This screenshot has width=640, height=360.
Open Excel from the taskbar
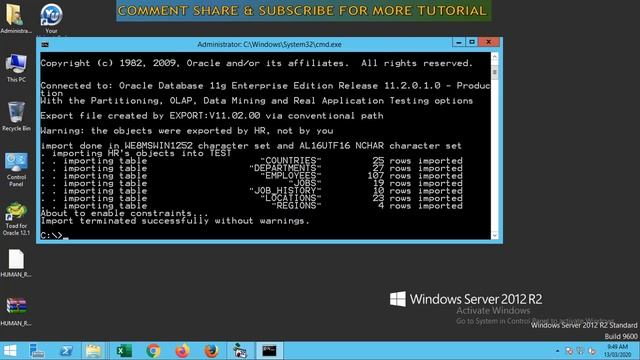click(124, 351)
